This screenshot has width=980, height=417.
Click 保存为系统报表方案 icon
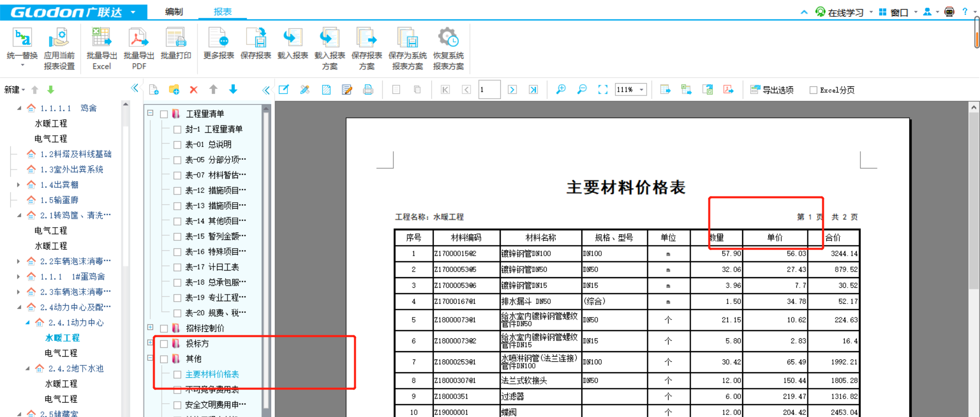click(407, 38)
